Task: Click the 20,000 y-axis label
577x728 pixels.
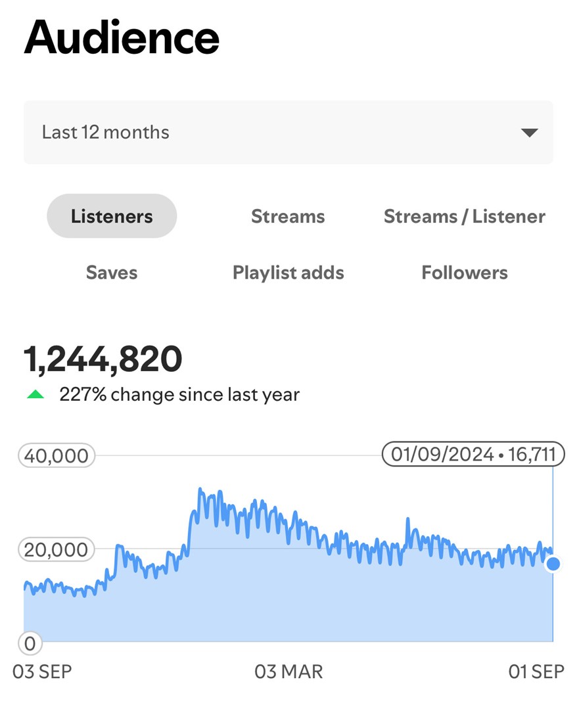Action: pyautogui.click(x=57, y=549)
